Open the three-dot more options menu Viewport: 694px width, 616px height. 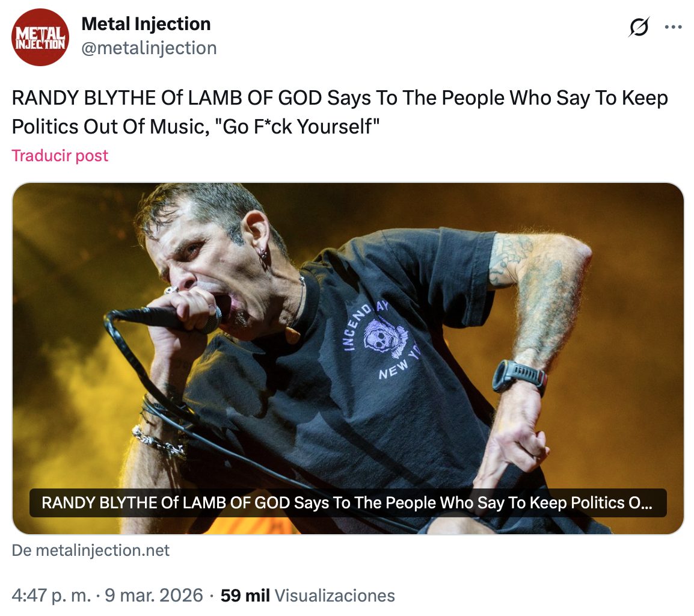(x=673, y=27)
